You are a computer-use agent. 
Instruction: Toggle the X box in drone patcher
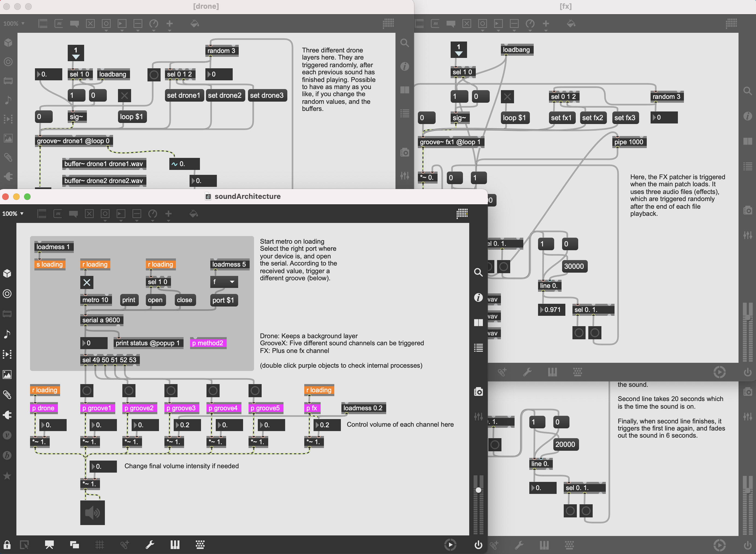pos(124,96)
